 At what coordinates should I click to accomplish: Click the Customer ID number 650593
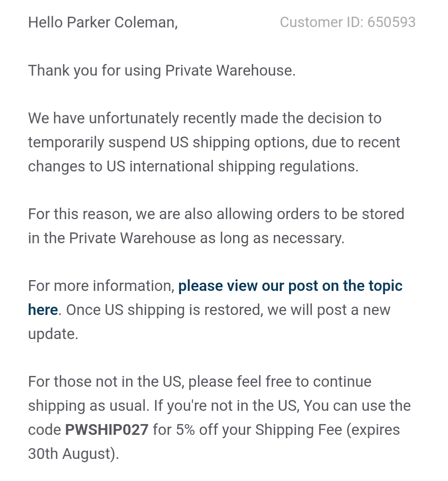[x=391, y=22]
